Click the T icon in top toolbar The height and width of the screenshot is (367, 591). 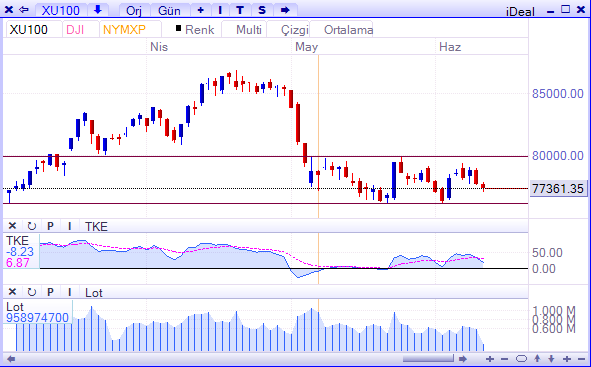pos(240,10)
